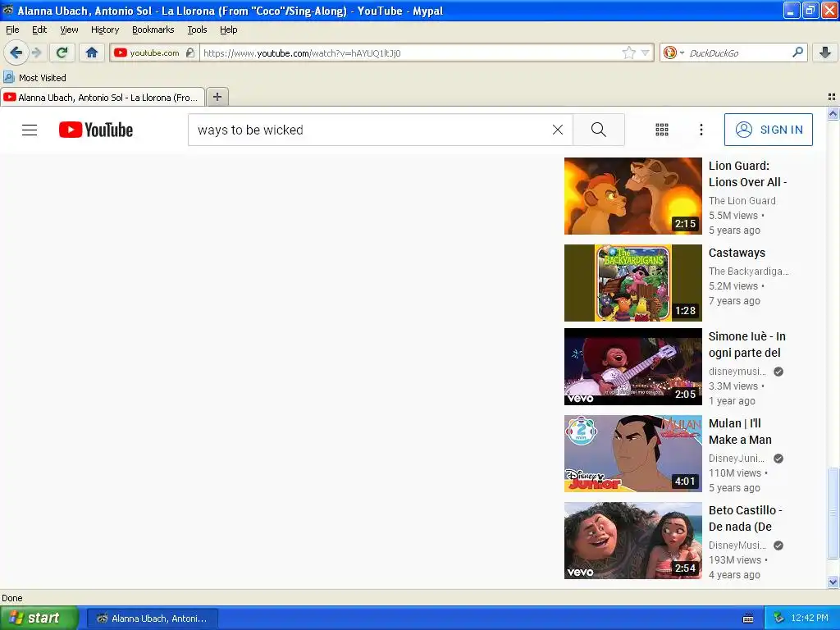Screen dimensions: 840x630
Task: Open the History menu
Action: click(104, 30)
